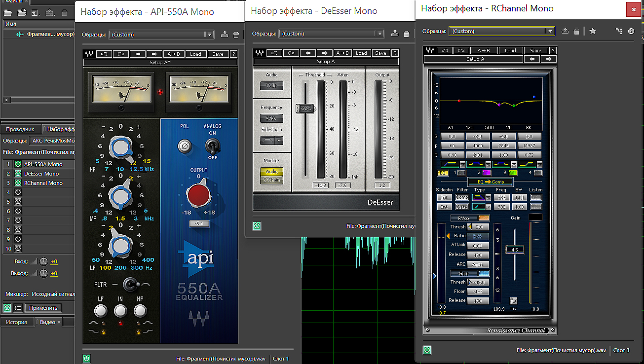
Task: Delete preset trash icon in RChannel window
Action: pyautogui.click(x=576, y=31)
